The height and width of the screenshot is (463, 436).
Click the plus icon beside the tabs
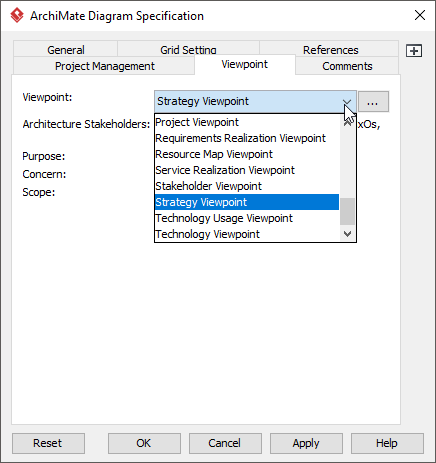coord(414,51)
